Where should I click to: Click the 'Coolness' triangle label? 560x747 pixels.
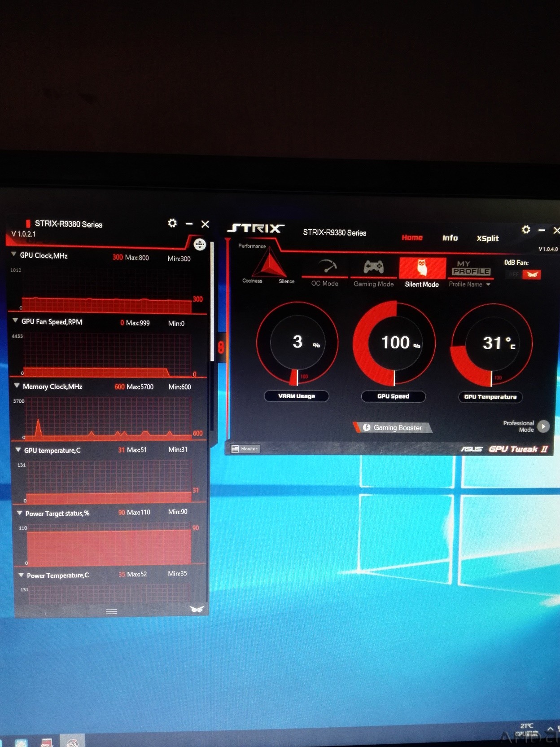tap(252, 281)
